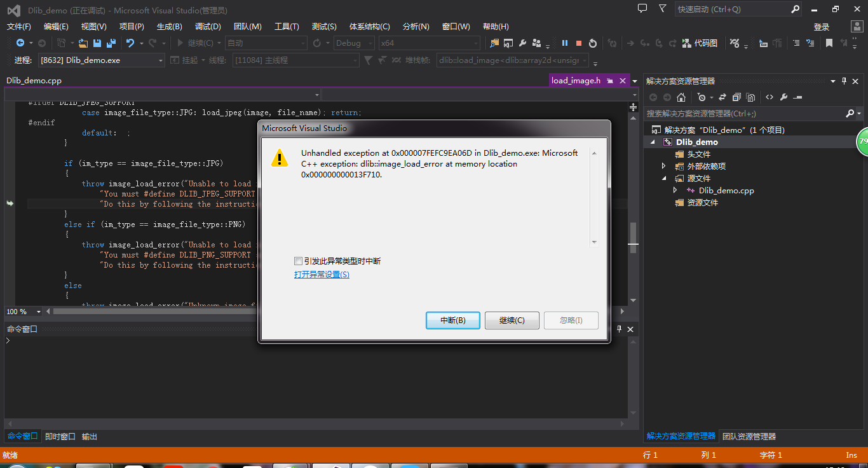868x468 pixels.
Task: Click the 中断(B) button in dialog
Action: point(453,320)
